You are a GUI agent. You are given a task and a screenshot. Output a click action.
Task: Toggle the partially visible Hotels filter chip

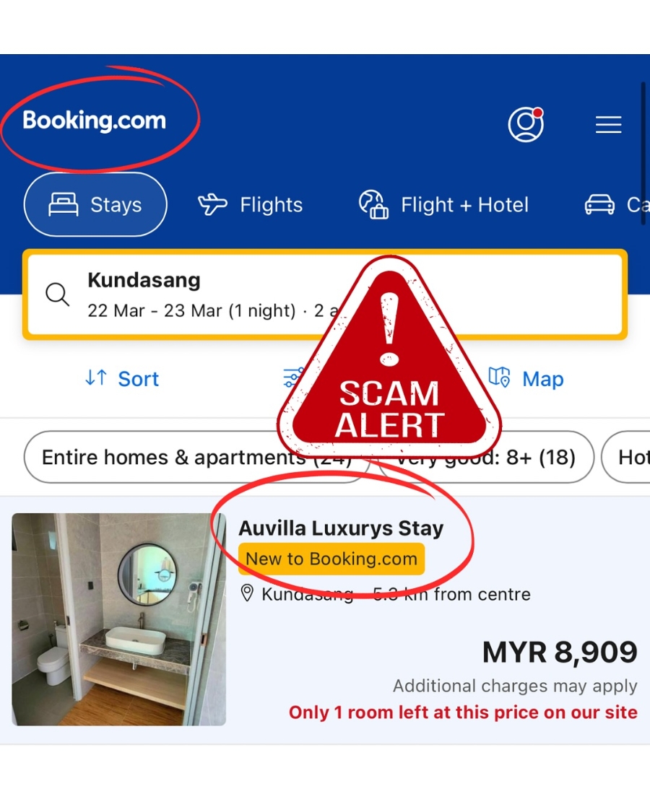[625, 458]
